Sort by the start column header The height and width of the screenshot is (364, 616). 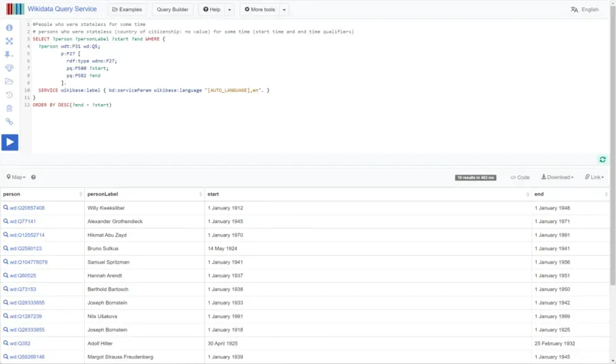(368, 194)
